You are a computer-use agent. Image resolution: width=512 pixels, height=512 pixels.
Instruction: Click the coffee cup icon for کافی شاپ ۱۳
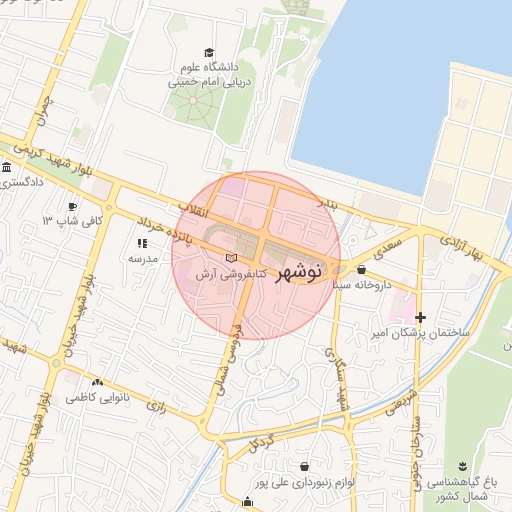(72, 207)
